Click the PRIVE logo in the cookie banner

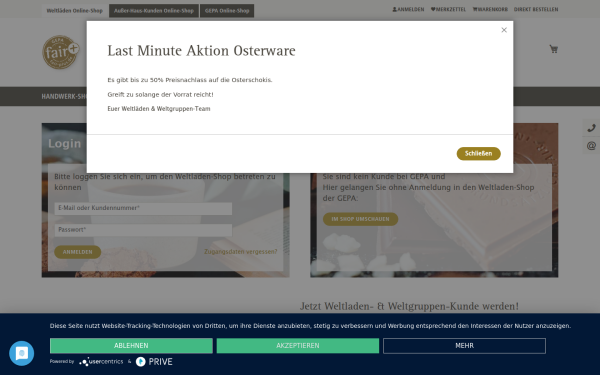pos(154,362)
